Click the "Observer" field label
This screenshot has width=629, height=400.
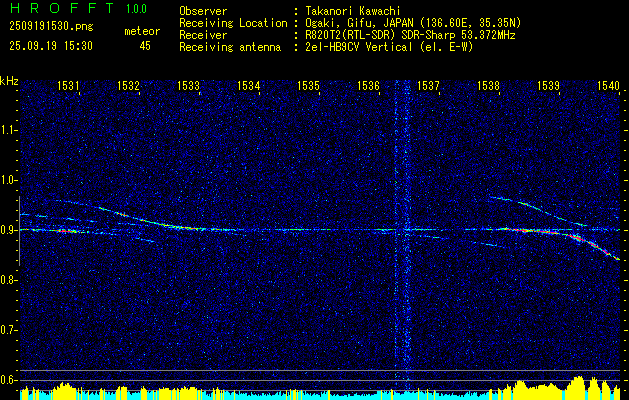203,11
